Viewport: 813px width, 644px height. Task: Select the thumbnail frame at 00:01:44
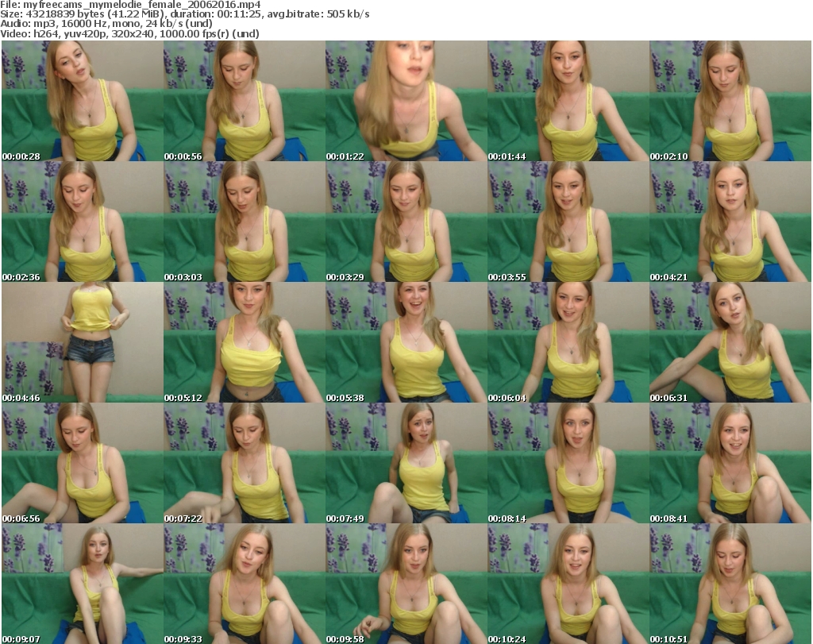coord(568,101)
